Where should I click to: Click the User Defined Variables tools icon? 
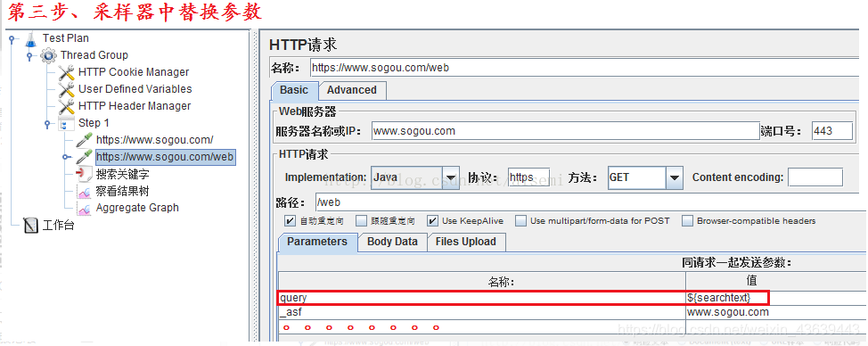pos(67,89)
